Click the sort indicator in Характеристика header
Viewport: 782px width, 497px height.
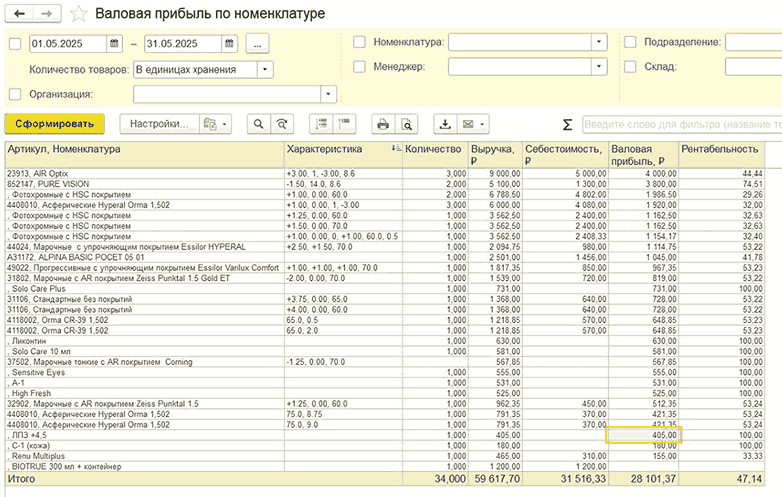(395, 148)
